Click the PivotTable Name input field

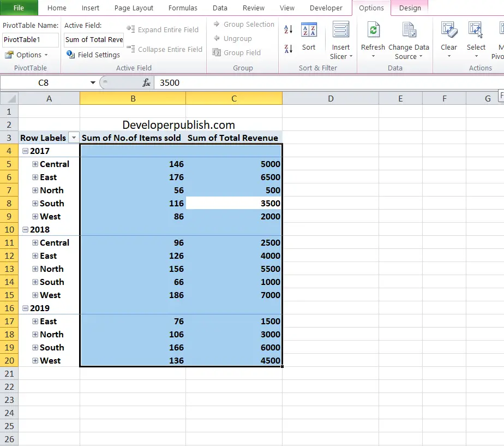30,40
